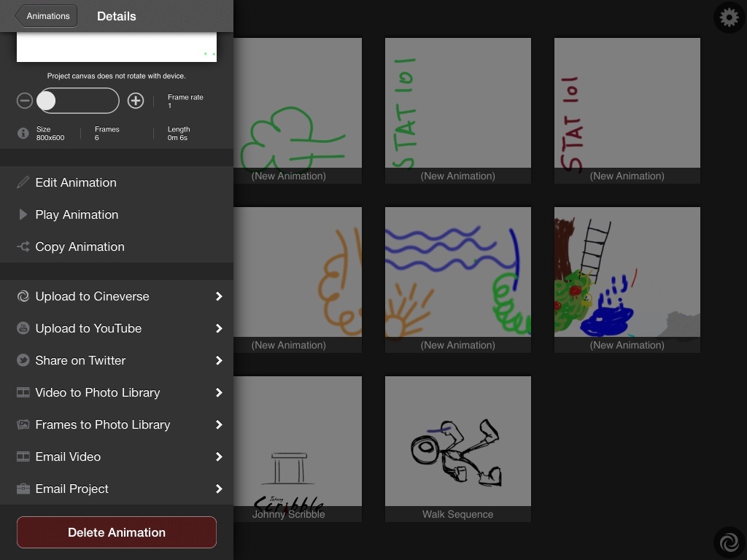Screen dimensions: 747x560
Task: Go back using the Animations button
Action: [47, 16]
